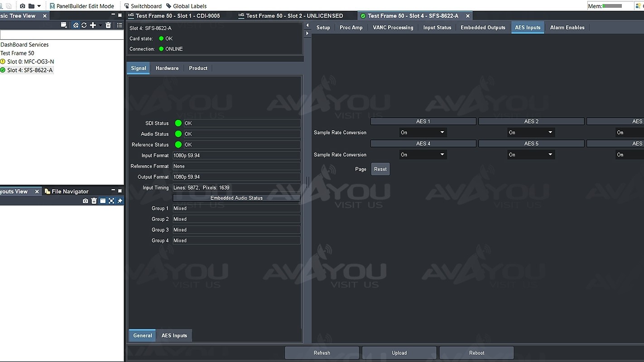Click the Input Format value 1080p 59.94
Screen dimensions: 644x362
236,155
